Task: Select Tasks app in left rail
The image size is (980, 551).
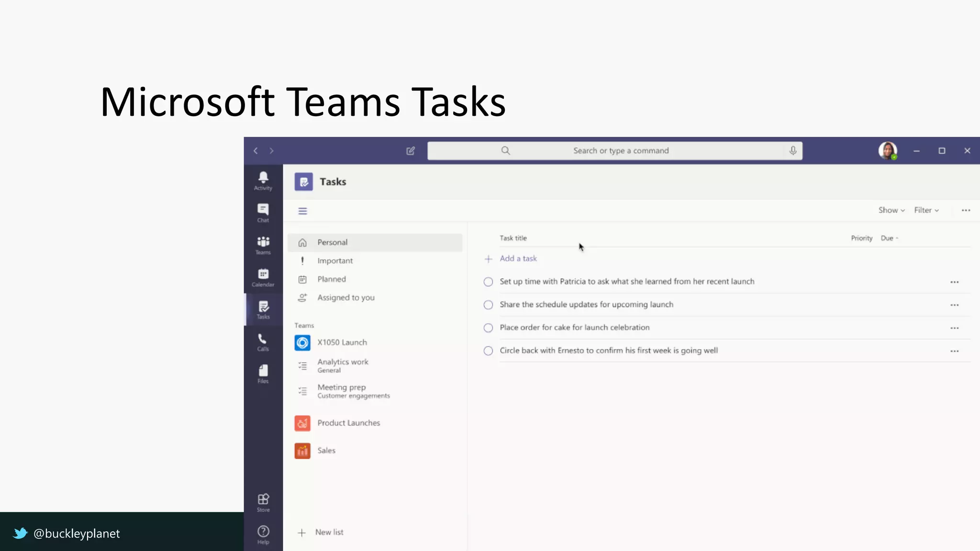Action: (x=263, y=309)
